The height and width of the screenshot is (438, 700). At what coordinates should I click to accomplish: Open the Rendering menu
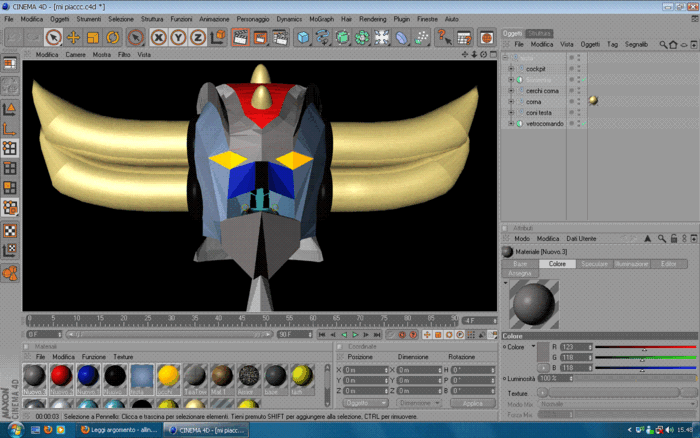372,19
